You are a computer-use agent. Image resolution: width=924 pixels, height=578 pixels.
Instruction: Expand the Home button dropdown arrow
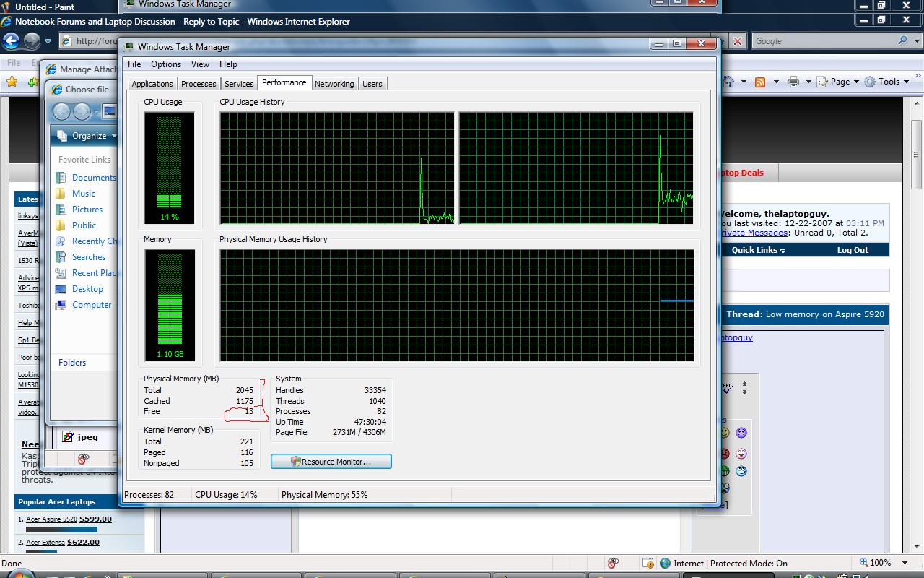743,82
